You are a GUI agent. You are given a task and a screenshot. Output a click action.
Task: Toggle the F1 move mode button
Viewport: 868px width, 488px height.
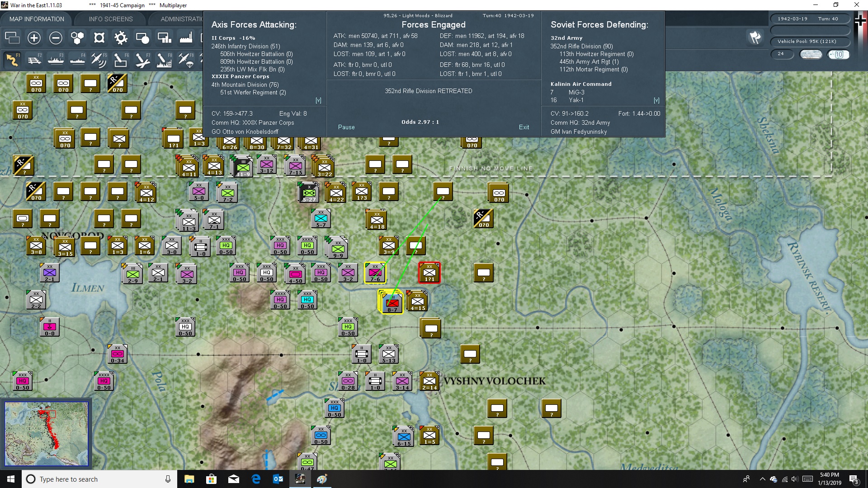click(12, 60)
